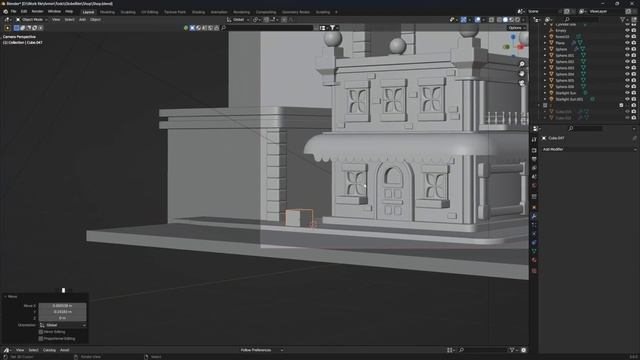Viewport: 640px width, 360px height.
Task: Enable the Proportional Editing checkbox
Action: click(41, 339)
